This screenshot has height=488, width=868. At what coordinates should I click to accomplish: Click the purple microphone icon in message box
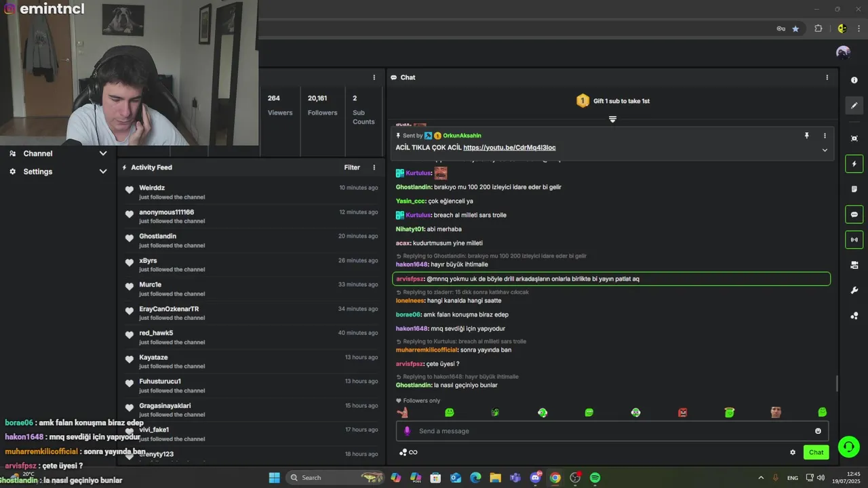pos(407,431)
